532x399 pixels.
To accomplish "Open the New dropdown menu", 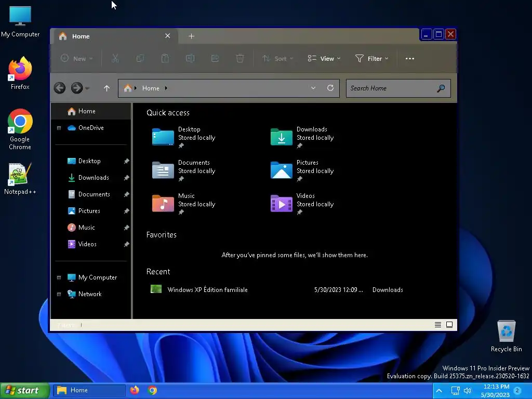I will pyautogui.click(x=77, y=58).
